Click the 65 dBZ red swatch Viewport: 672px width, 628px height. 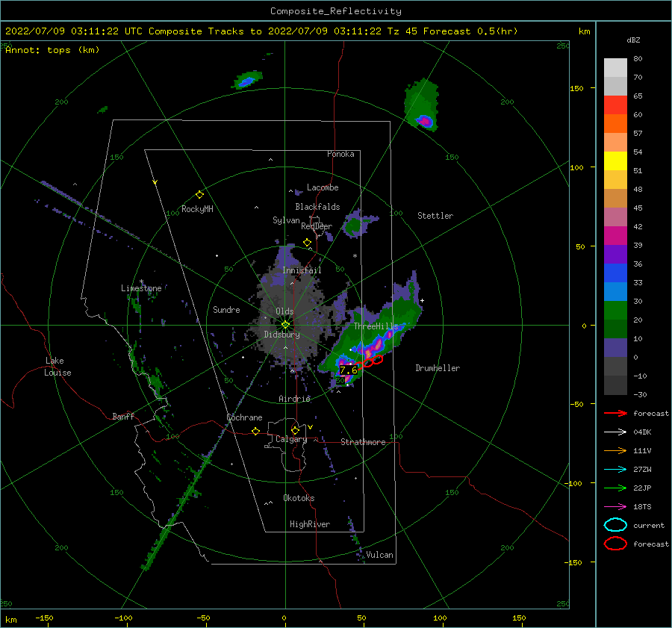tap(615, 105)
